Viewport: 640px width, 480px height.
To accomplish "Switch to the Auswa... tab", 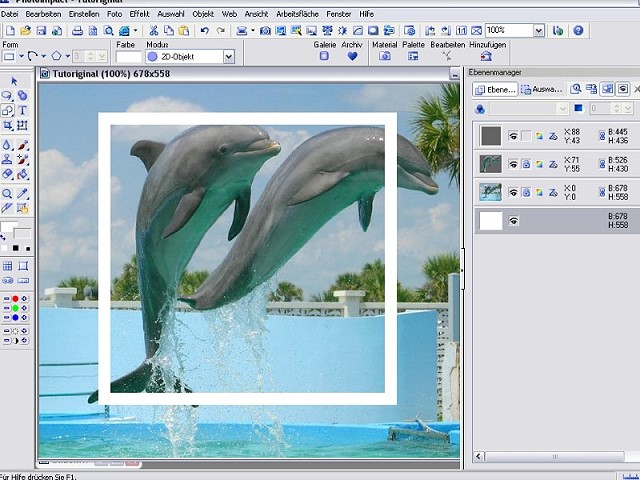I will (x=542, y=89).
